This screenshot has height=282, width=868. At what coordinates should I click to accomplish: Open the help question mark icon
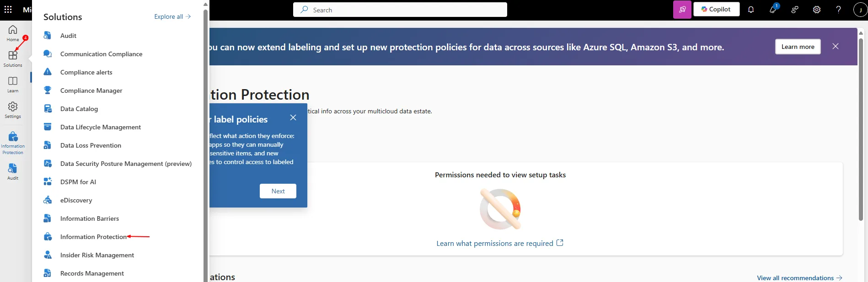838,10
